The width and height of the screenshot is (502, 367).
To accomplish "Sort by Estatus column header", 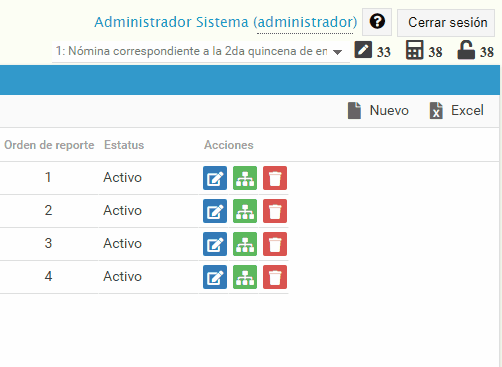I will click(x=124, y=145).
